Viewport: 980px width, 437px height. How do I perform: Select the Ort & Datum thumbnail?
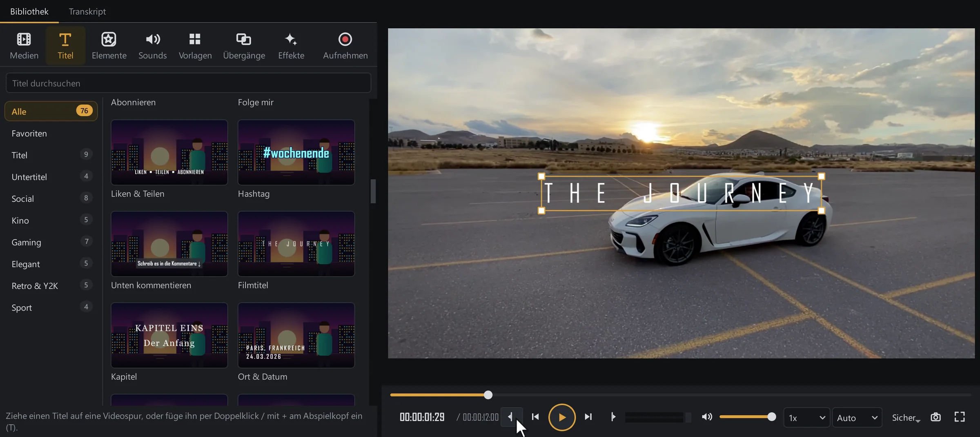click(296, 335)
